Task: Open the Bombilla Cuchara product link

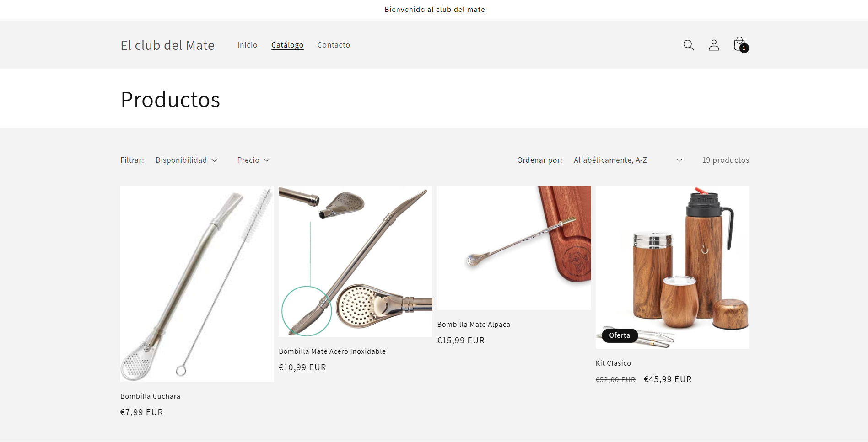Action: click(x=150, y=396)
